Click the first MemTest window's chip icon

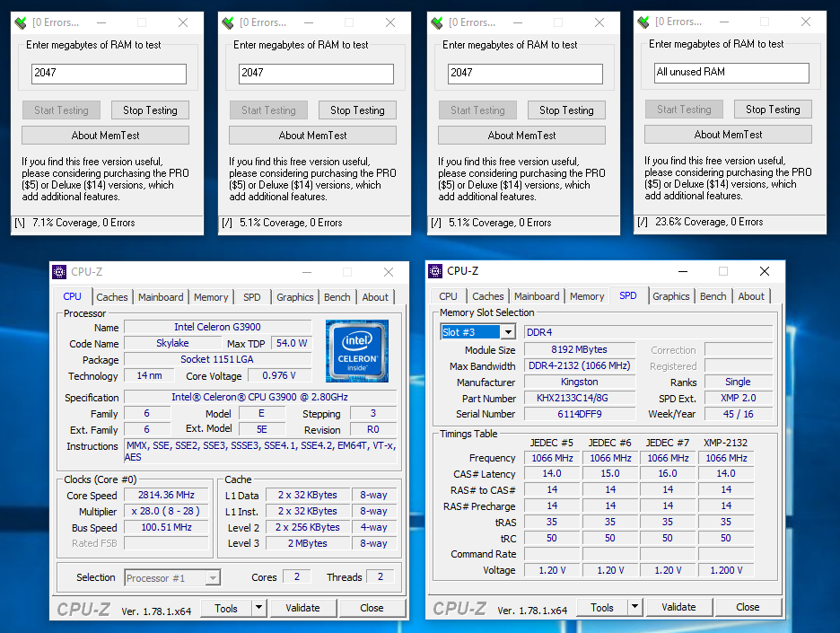(21, 22)
